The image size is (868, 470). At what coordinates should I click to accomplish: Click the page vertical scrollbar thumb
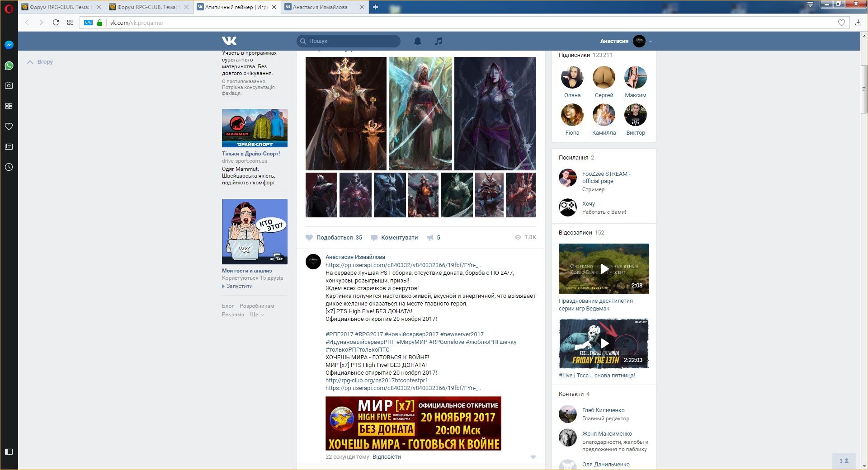pos(864,89)
